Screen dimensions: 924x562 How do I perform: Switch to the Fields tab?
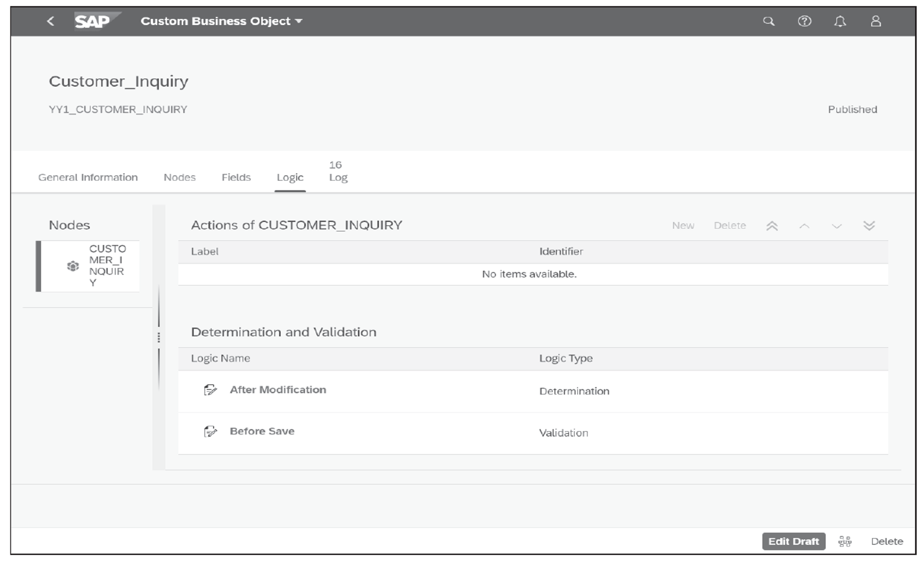tap(236, 177)
